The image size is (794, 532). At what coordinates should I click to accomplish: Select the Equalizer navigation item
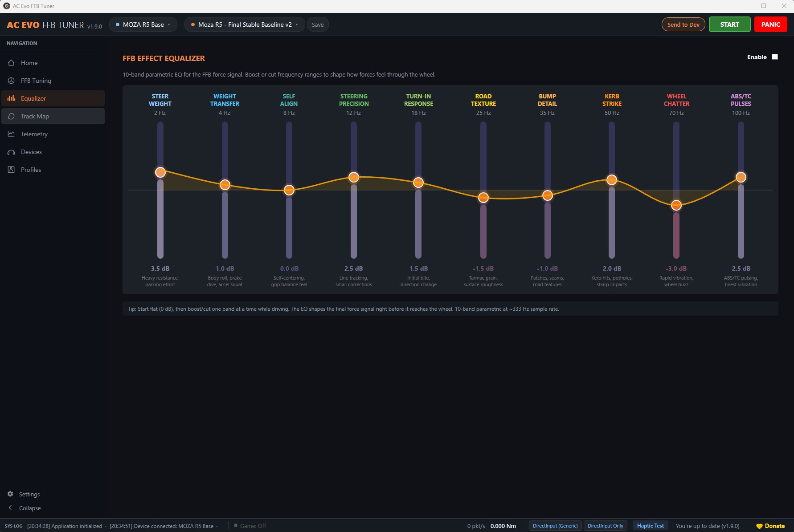53,98
